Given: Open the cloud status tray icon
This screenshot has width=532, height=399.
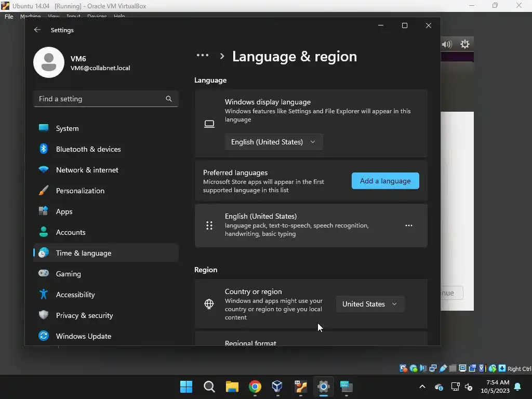Looking at the screenshot, I should coord(438,387).
